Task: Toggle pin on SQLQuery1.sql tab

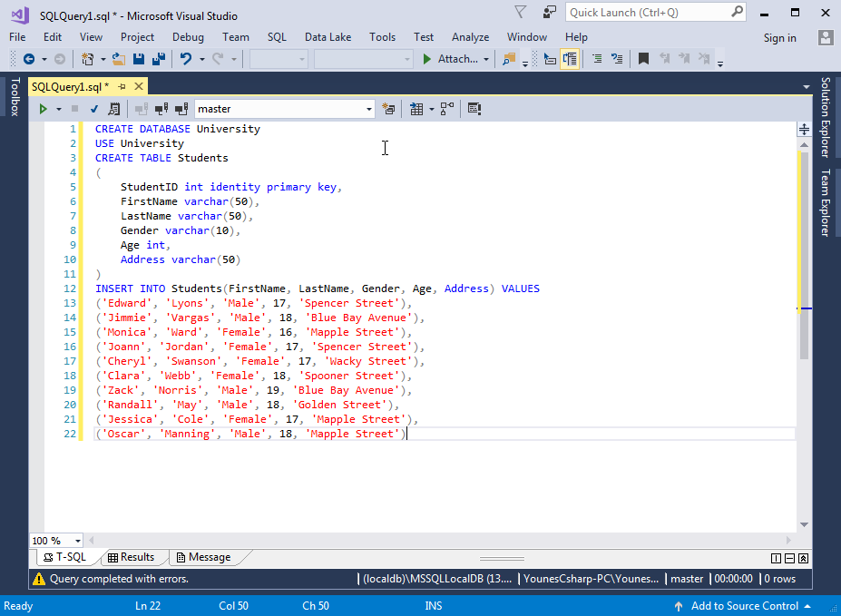Action: (122, 86)
